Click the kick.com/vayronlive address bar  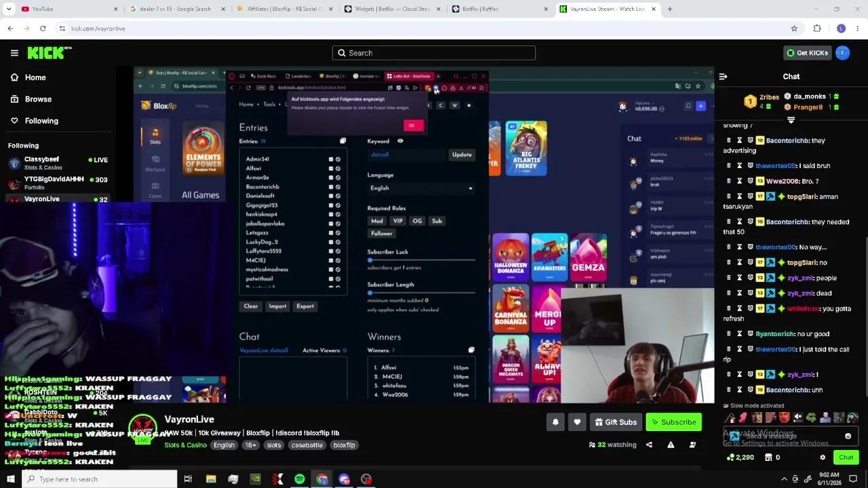[420, 28]
